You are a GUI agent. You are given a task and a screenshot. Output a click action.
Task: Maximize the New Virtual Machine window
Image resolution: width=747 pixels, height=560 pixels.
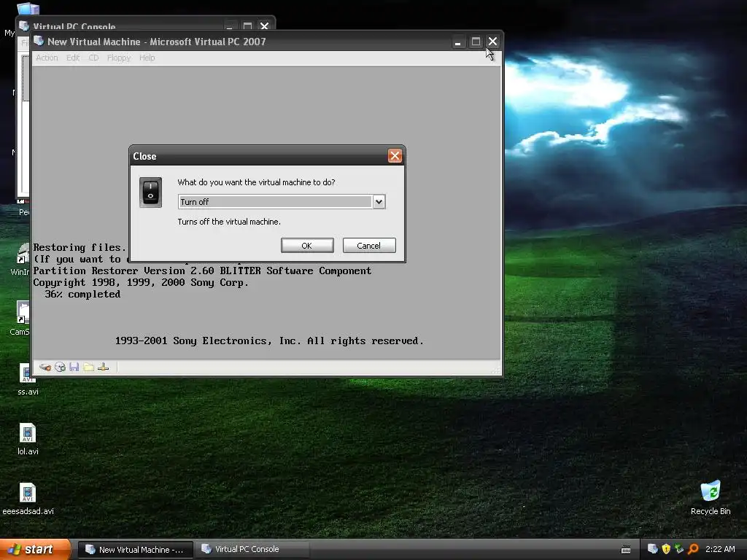tap(476, 42)
